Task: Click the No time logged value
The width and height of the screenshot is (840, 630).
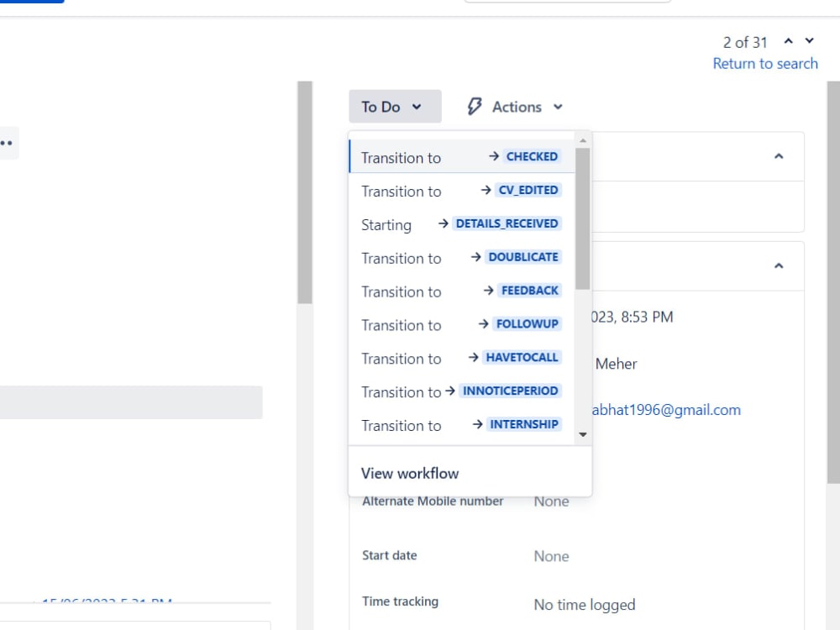Action: pyautogui.click(x=585, y=604)
